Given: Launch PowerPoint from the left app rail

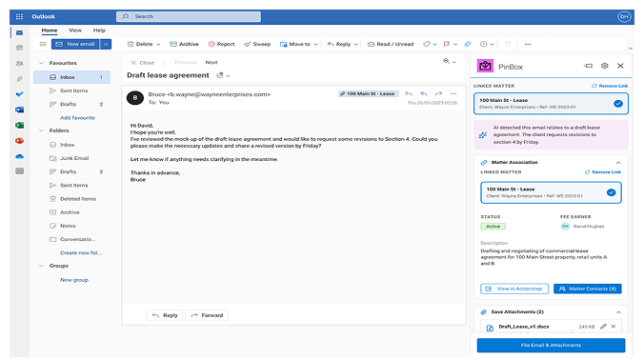Looking at the screenshot, I should [19, 141].
